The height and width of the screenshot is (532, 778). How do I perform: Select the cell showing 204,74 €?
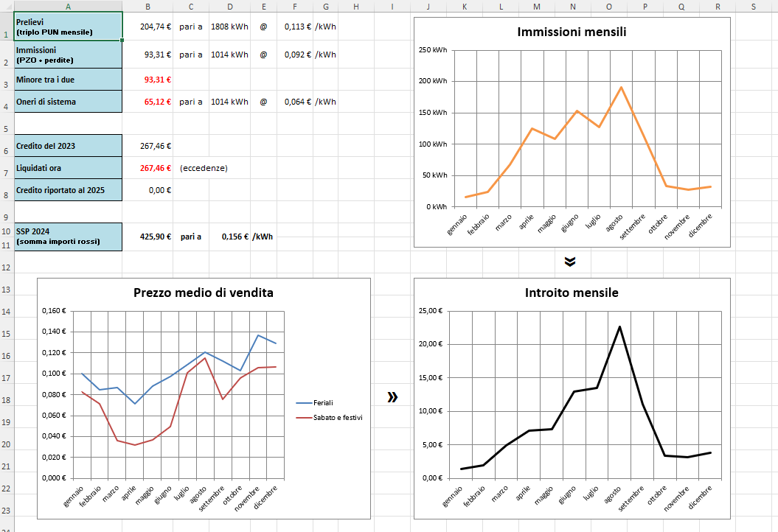click(x=148, y=26)
